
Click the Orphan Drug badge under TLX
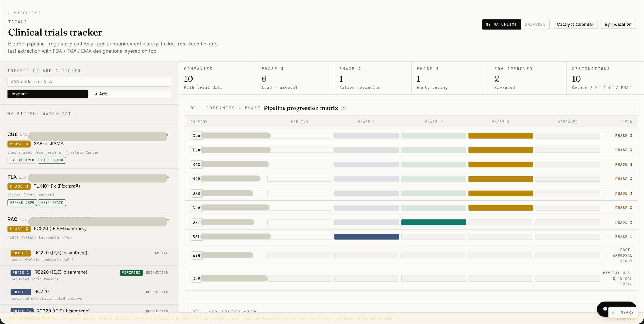(x=22, y=203)
